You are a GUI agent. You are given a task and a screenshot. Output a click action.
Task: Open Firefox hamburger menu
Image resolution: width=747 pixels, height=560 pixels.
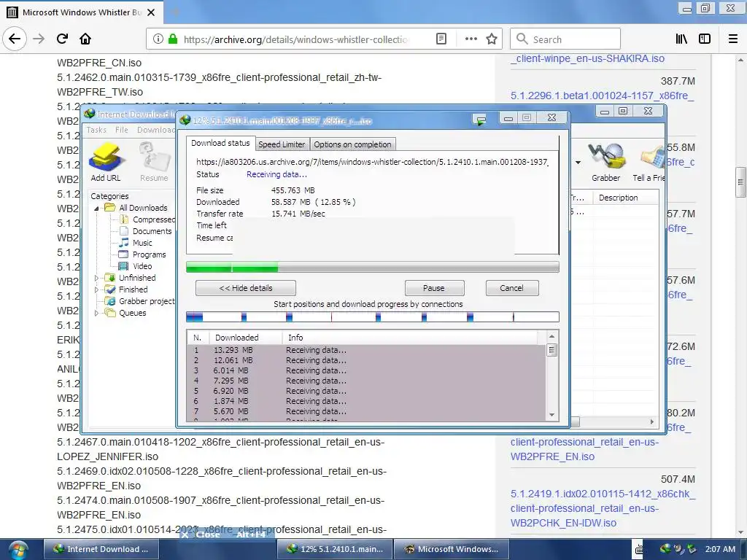point(733,39)
